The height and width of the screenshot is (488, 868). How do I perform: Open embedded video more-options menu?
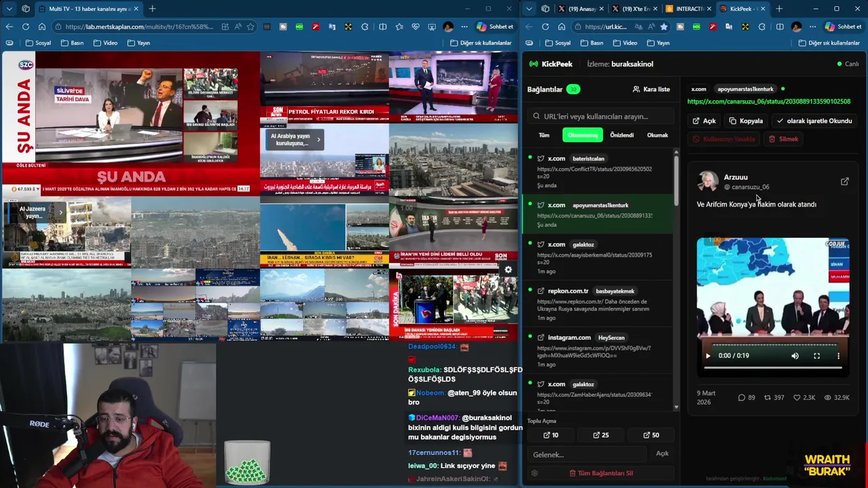click(838, 355)
